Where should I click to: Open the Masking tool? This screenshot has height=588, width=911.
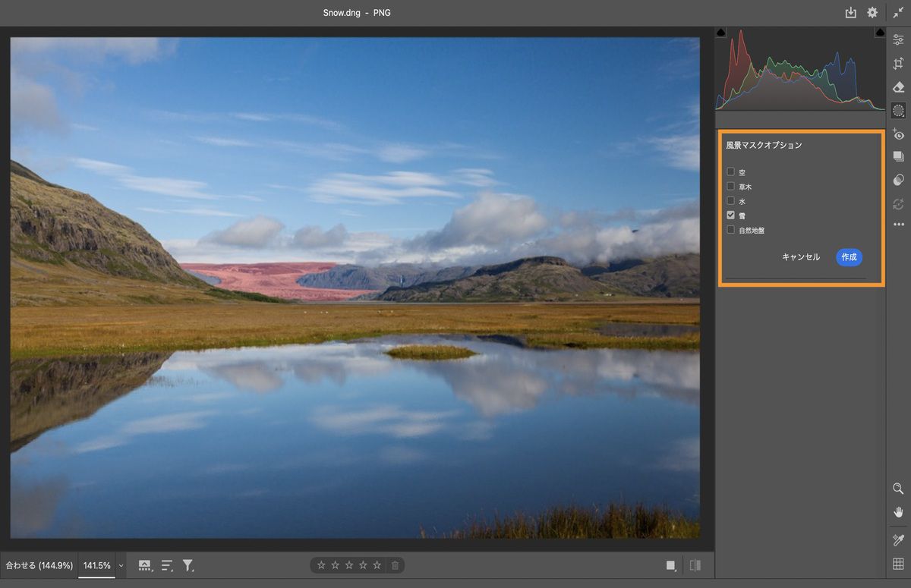pos(899,111)
